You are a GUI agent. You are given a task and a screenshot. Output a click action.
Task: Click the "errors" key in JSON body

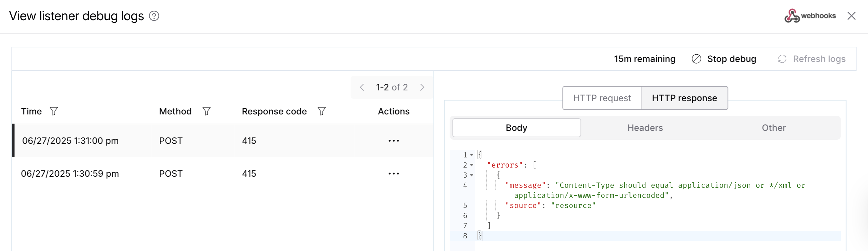click(x=505, y=165)
